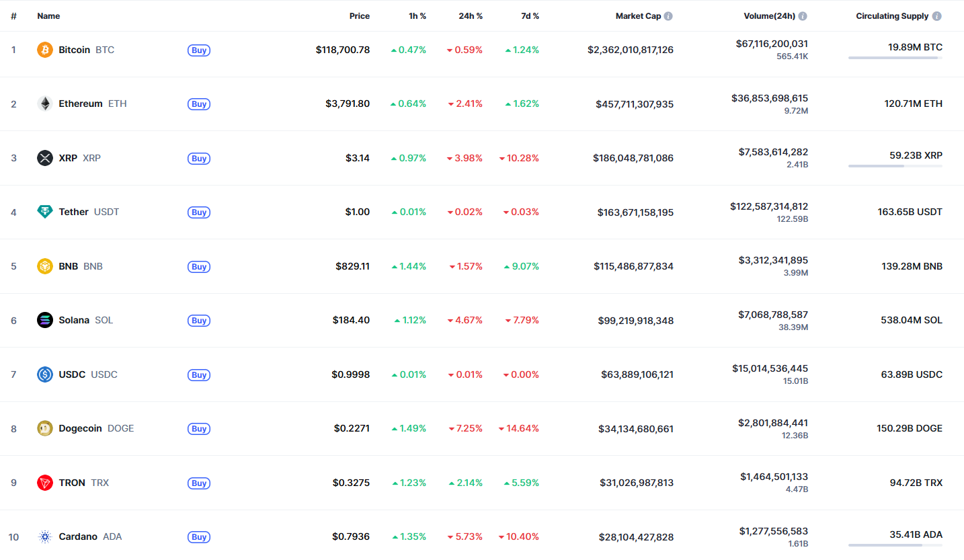Screen dimensions: 964x560
Task: Click Cardano's circulating supply progress bar
Action: [x=895, y=545]
